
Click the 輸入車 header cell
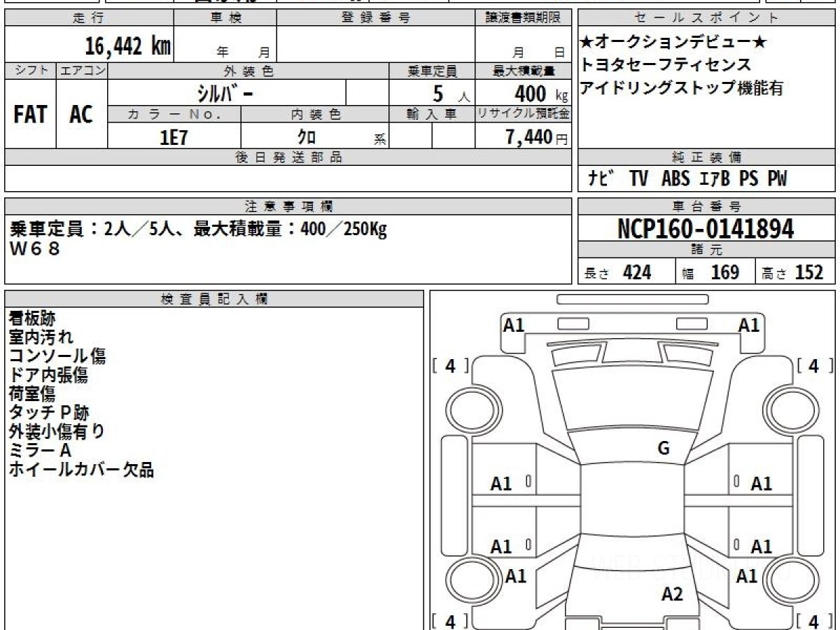click(x=432, y=114)
